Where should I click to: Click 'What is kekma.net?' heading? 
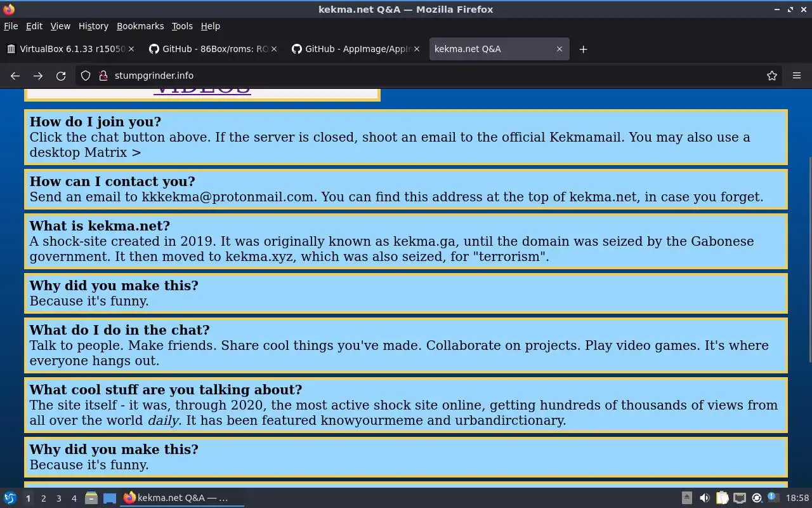click(x=100, y=226)
